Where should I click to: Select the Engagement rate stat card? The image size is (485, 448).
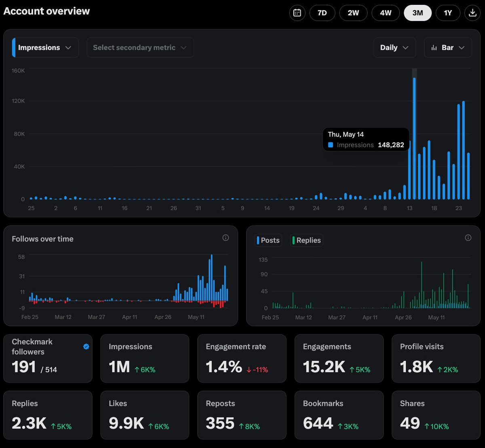(x=242, y=358)
